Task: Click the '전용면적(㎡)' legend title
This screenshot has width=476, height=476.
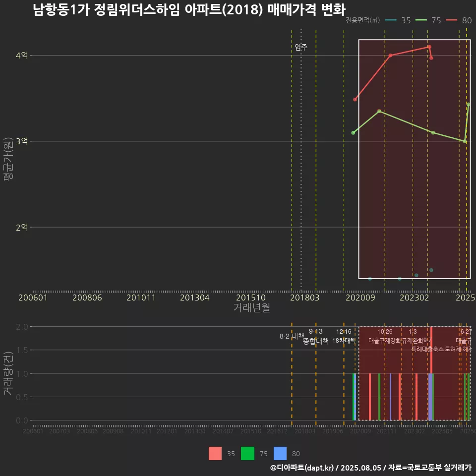Action: [x=363, y=20]
